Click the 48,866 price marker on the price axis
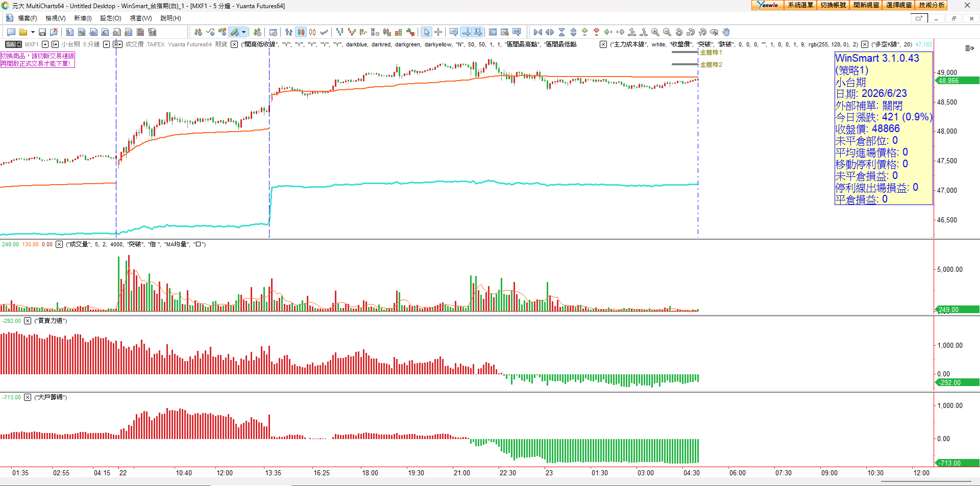Viewport: 980px width, 486px height. click(x=957, y=81)
